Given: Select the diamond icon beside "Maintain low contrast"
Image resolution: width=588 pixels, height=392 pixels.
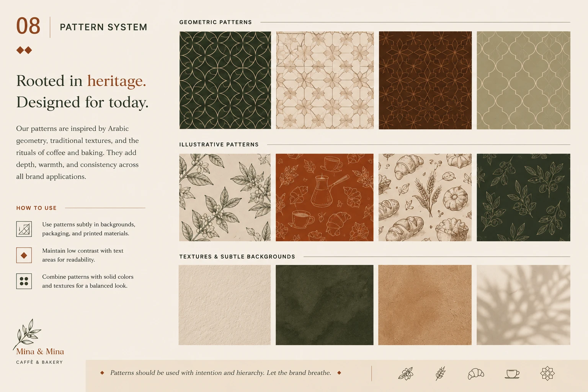Looking at the screenshot, I should (x=24, y=255).
